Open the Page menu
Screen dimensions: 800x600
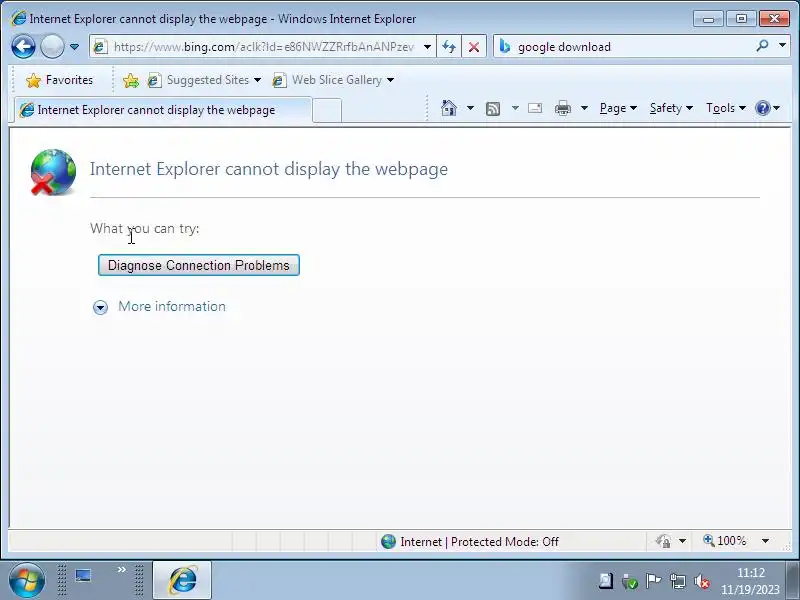click(x=618, y=108)
